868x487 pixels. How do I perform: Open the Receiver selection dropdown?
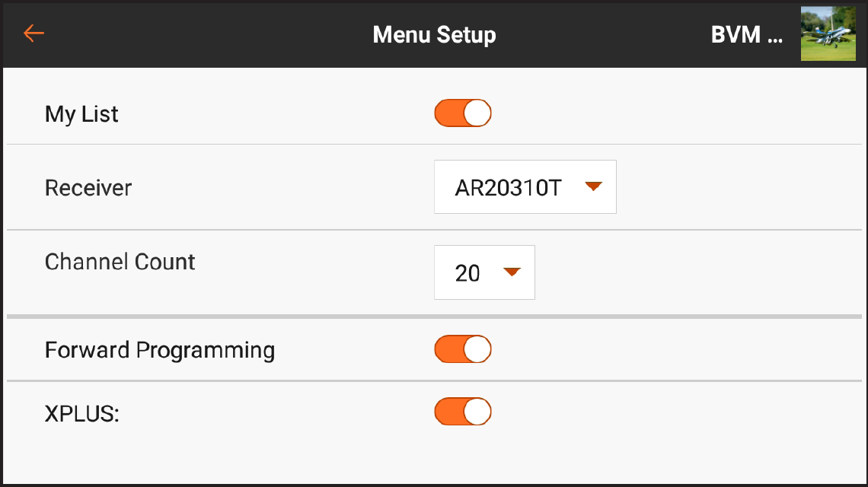525,186
